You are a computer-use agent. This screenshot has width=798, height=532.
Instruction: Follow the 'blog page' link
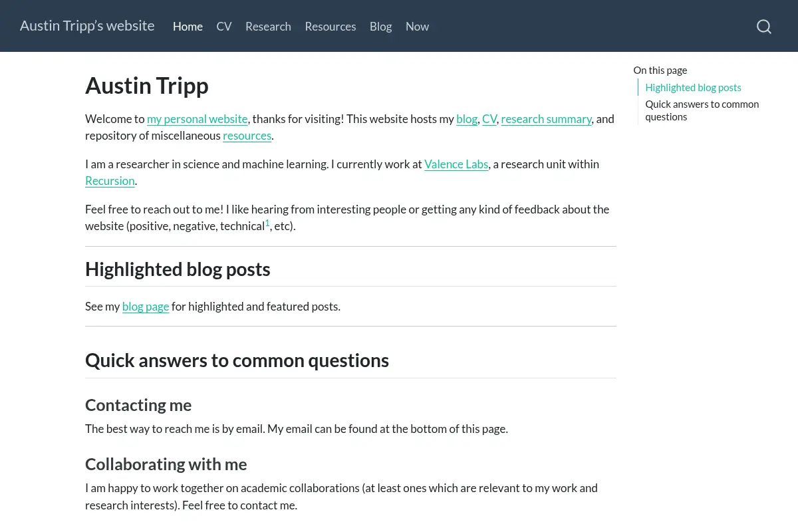[x=146, y=307]
